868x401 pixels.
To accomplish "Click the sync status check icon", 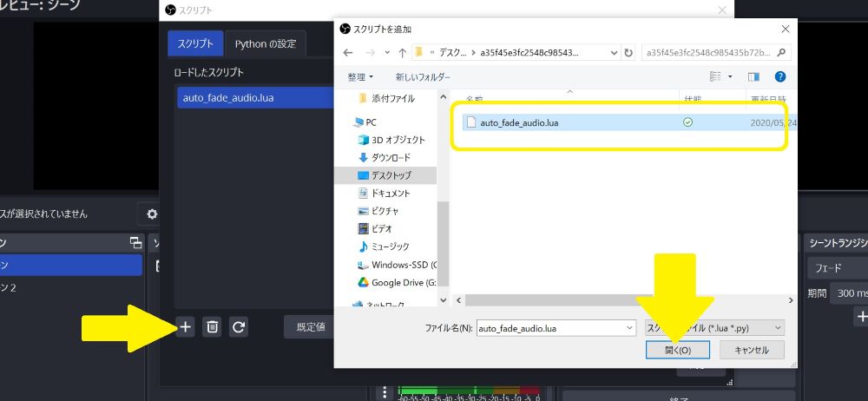I will coord(687,122).
